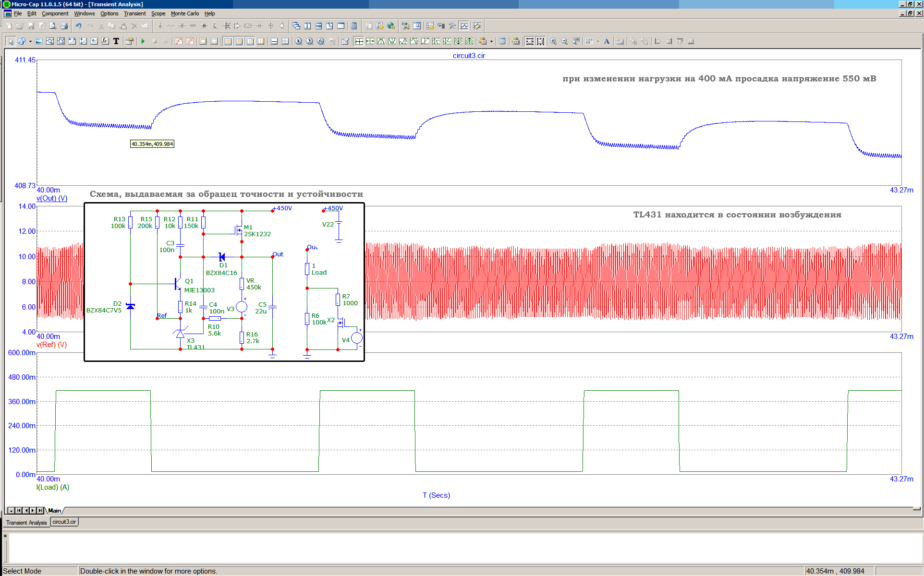The height and width of the screenshot is (576, 924).
Task: Activate the Select mode arrow tool
Action: (11, 41)
